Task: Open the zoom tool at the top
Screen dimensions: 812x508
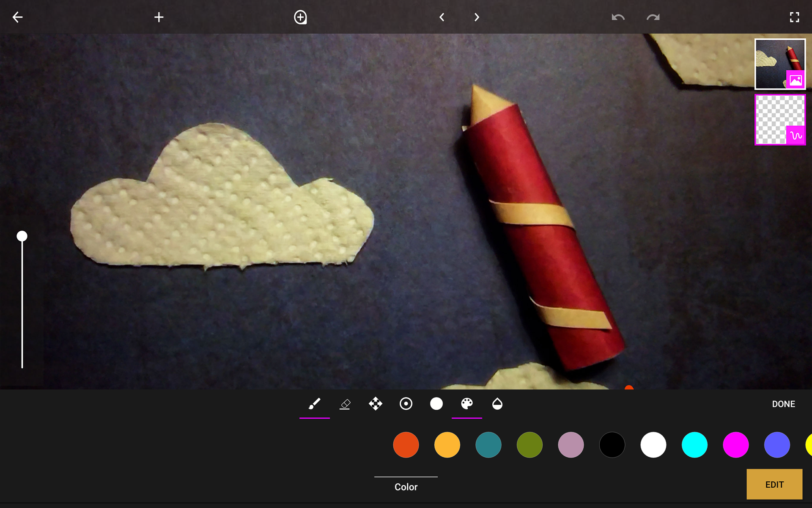Action: point(301,17)
